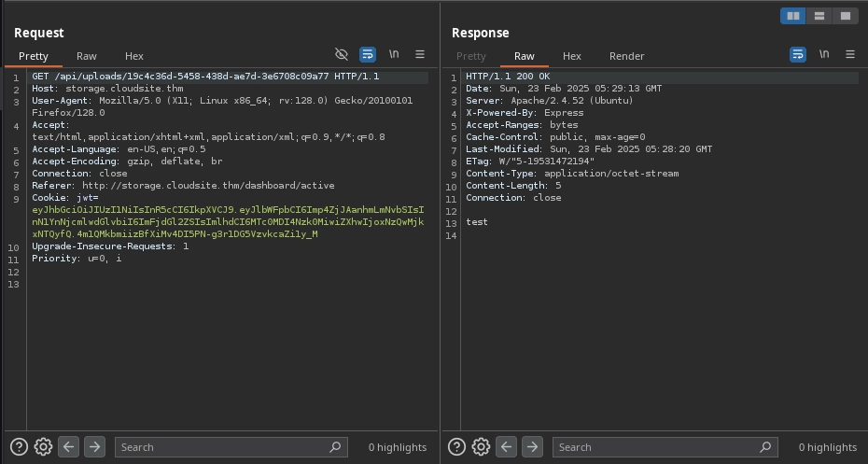Toggle \n non-printable characters in Request panel

tap(395, 55)
